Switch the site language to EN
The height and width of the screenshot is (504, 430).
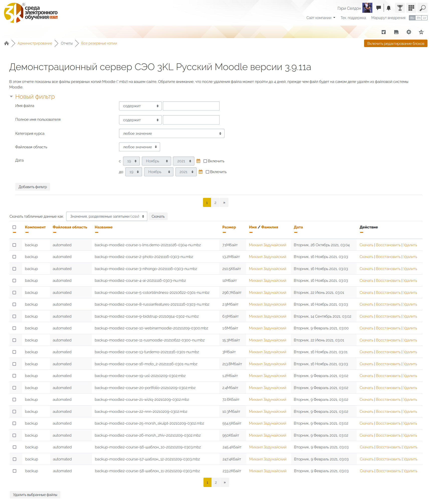pos(418,18)
